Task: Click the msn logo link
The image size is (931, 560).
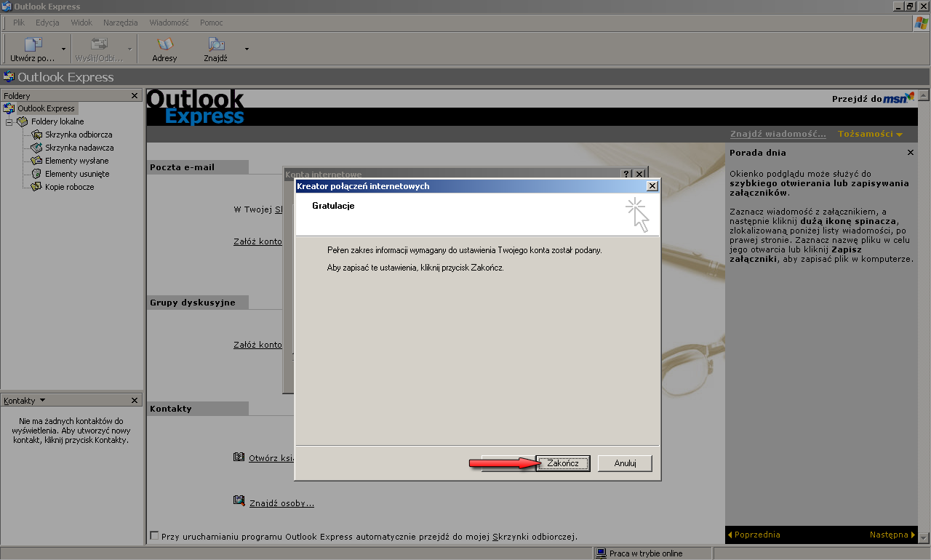Action: tap(899, 97)
